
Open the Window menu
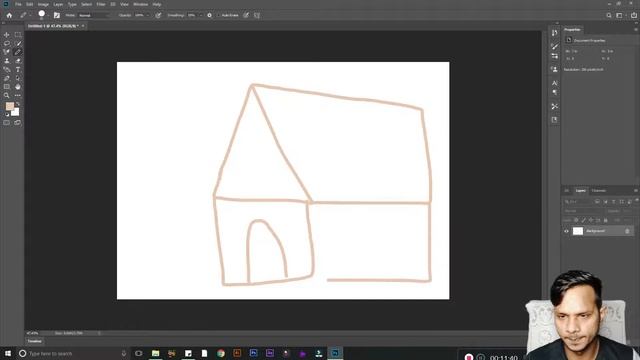pos(140,4)
